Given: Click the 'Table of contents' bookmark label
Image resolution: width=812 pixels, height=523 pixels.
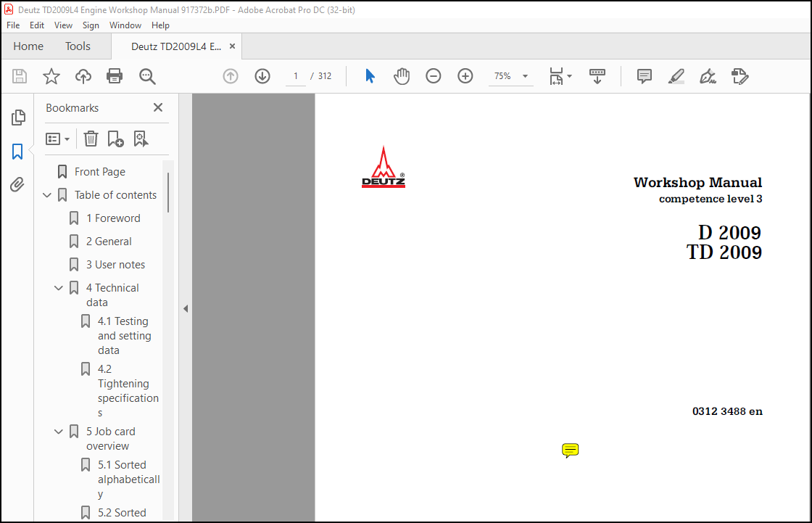Looking at the screenshot, I should coord(115,195).
